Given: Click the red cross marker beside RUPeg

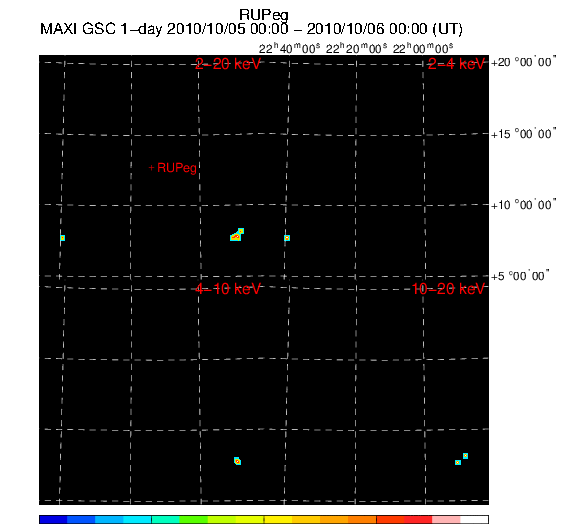Looking at the screenshot, I should tap(152, 168).
